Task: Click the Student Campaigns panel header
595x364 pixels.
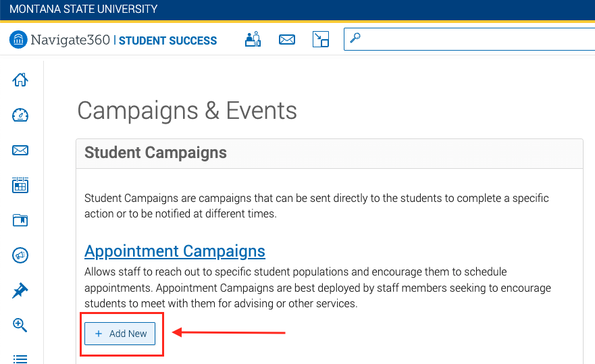Action: coord(330,153)
